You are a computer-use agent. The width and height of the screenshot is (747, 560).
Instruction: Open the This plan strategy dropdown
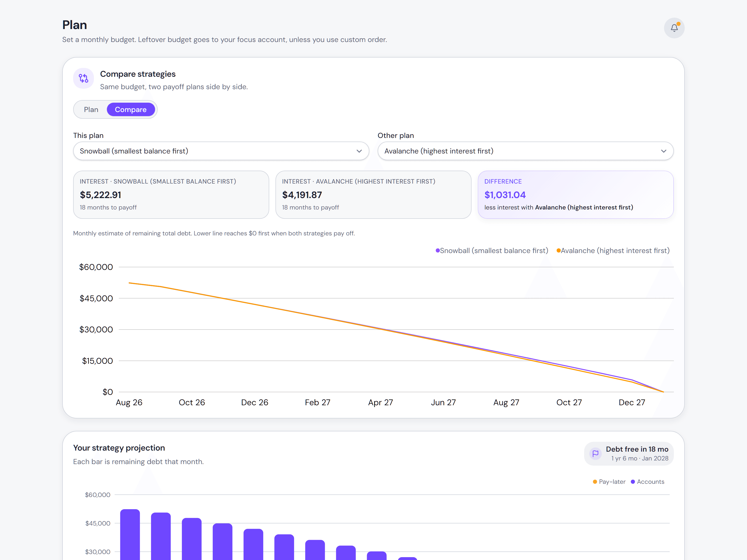click(x=221, y=151)
